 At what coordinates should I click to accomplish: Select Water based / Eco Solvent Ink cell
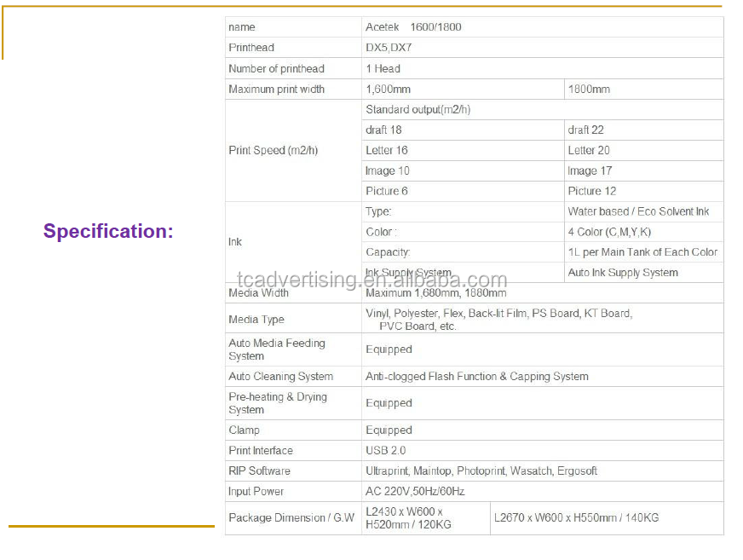coord(638,211)
